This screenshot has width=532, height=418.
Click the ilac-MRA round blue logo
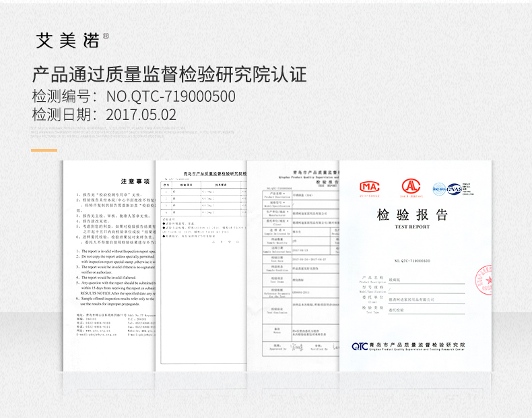(x=439, y=189)
